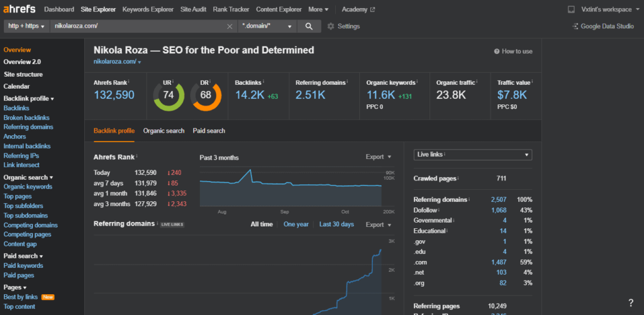Click the How to use help icon
The height and width of the screenshot is (315, 644).
(x=497, y=52)
